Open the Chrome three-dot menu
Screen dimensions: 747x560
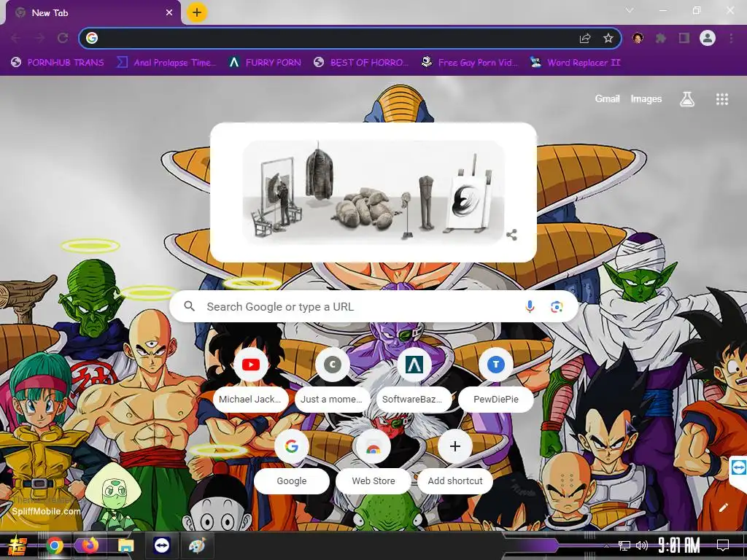pyautogui.click(x=731, y=38)
